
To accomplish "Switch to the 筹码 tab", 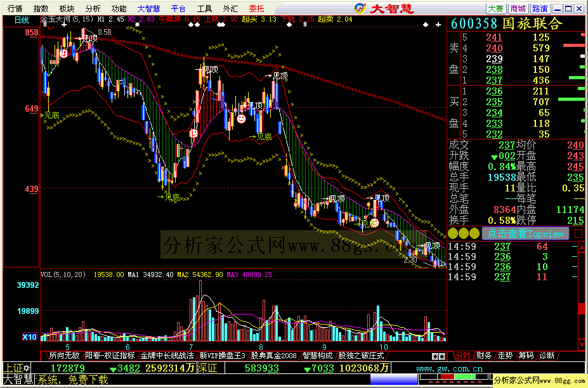I will 526,356.
